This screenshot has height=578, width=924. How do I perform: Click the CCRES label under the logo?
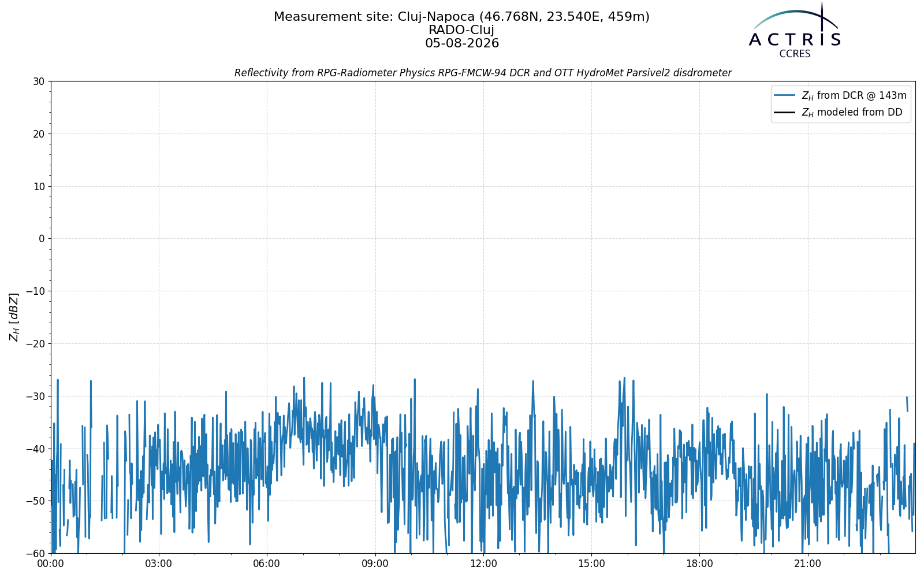pyautogui.click(x=795, y=54)
